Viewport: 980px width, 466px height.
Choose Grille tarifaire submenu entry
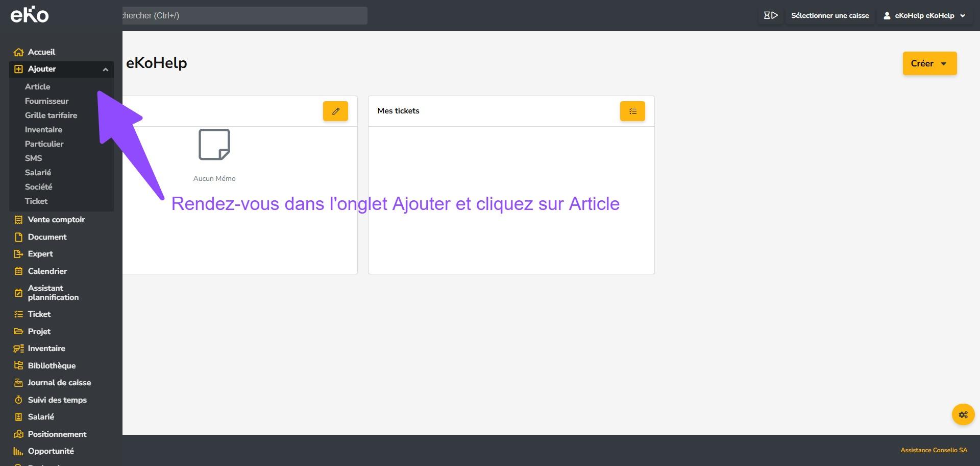coord(51,115)
